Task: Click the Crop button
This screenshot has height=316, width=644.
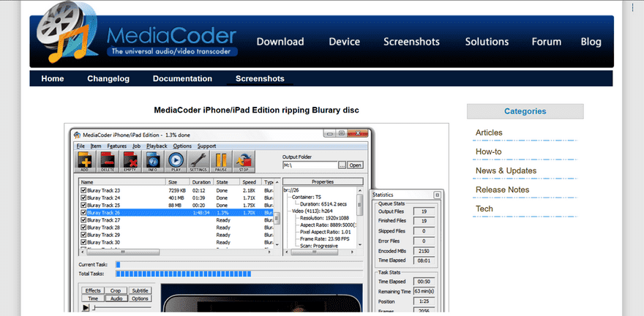Action: pos(116,290)
